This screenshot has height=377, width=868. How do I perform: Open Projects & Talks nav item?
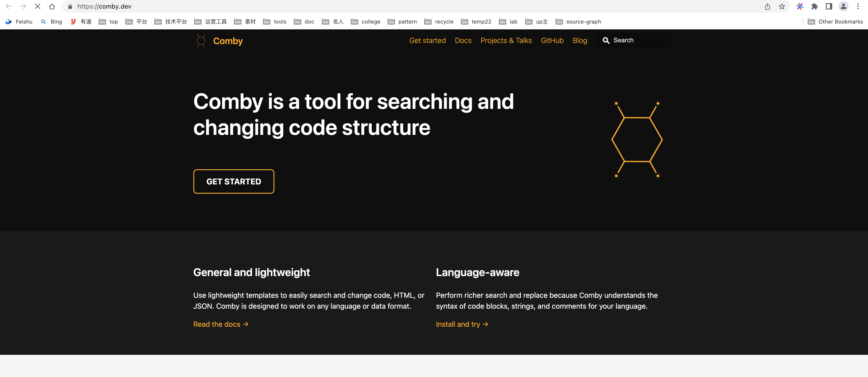(x=506, y=41)
